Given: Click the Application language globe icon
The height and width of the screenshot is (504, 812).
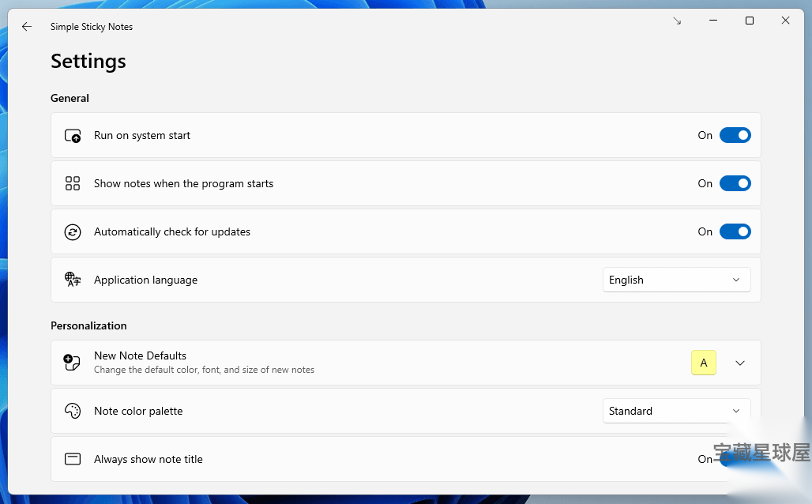Looking at the screenshot, I should [x=73, y=280].
